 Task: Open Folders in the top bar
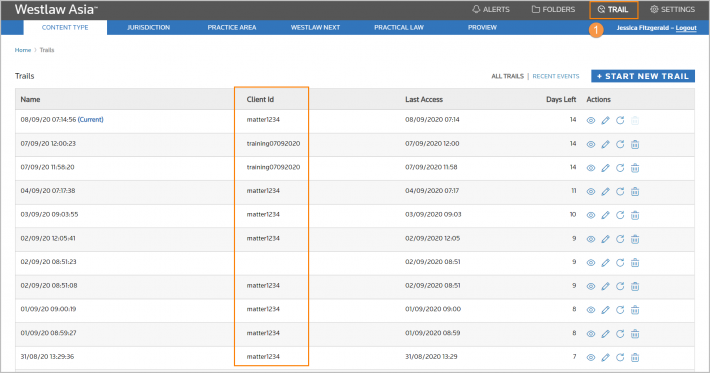[x=553, y=10]
